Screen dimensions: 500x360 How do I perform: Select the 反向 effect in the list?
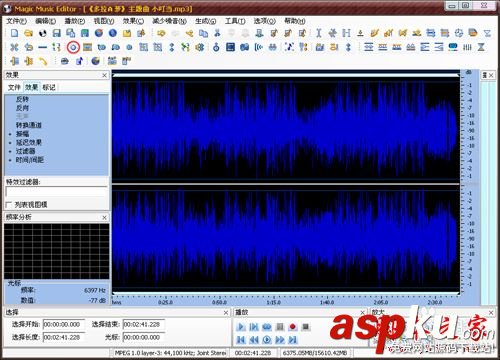click(x=22, y=108)
